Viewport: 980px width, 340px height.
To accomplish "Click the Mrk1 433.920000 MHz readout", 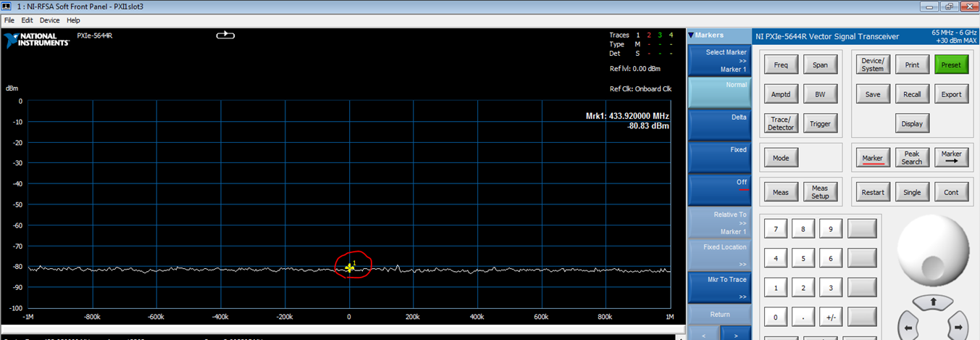I will 627,115.
